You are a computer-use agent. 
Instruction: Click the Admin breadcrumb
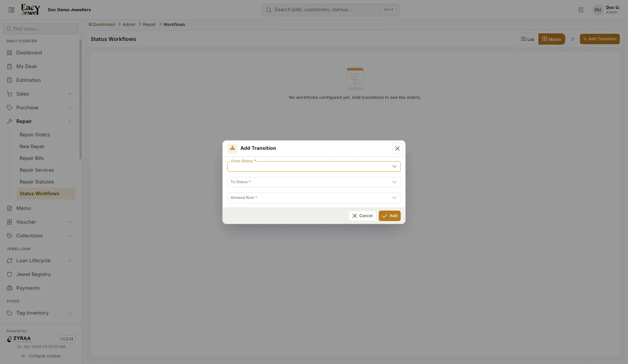click(x=129, y=24)
